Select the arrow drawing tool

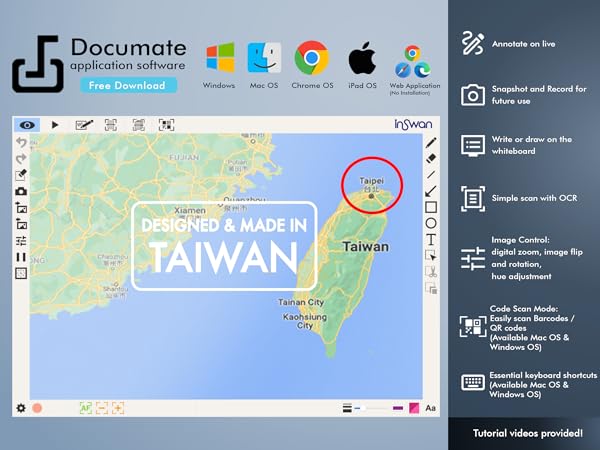[x=431, y=191]
